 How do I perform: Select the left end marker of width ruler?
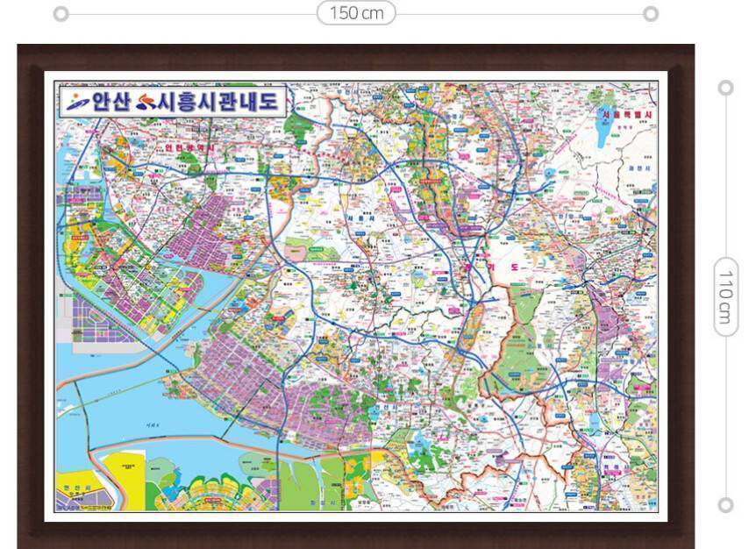coord(61,13)
